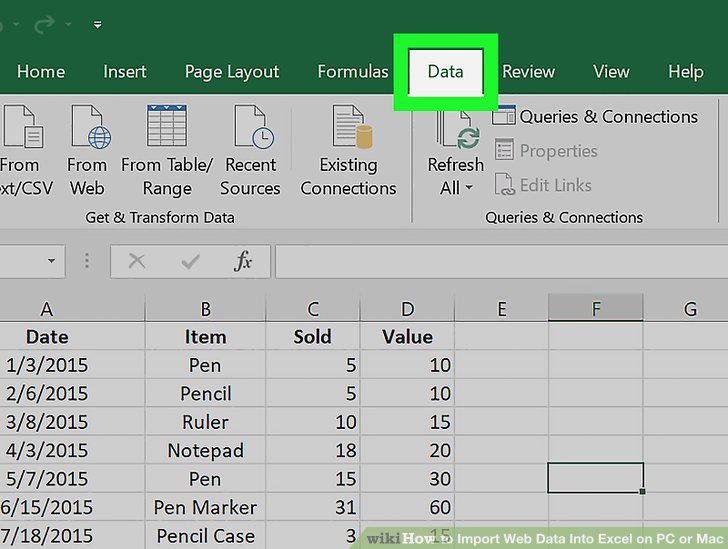
Task: Switch to the Formulas tab
Action: click(x=353, y=72)
